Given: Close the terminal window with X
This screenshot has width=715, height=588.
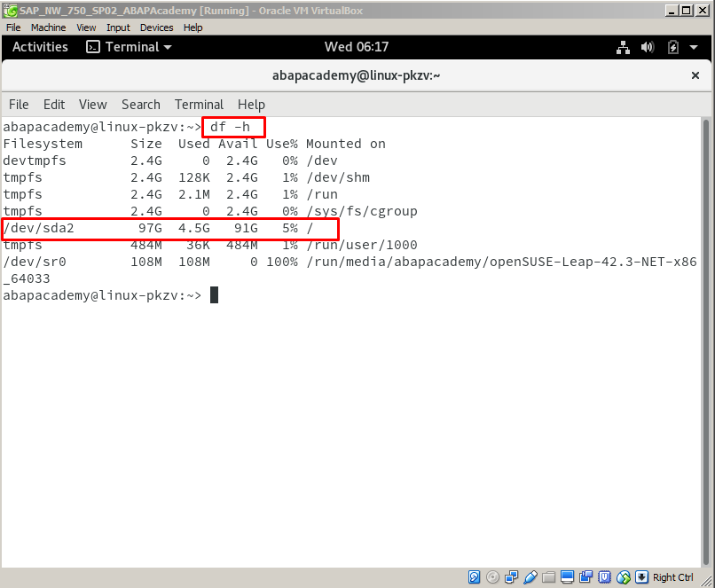Looking at the screenshot, I should (x=695, y=75).
